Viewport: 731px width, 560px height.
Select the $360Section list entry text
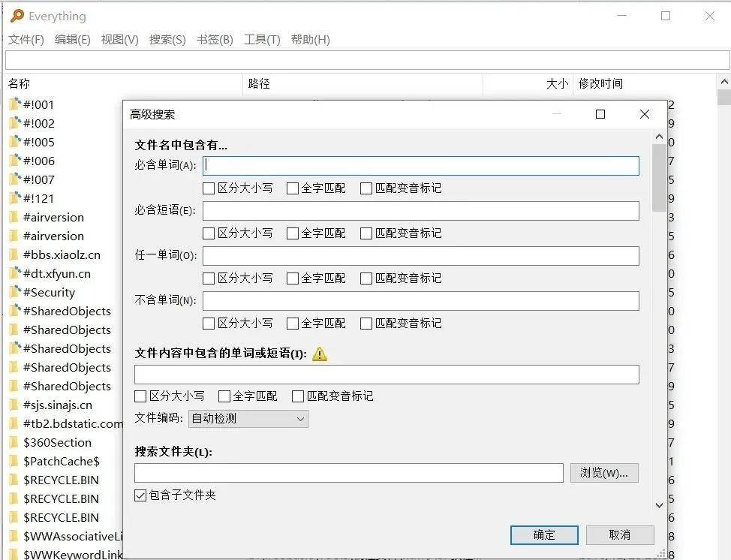(57, 442)
